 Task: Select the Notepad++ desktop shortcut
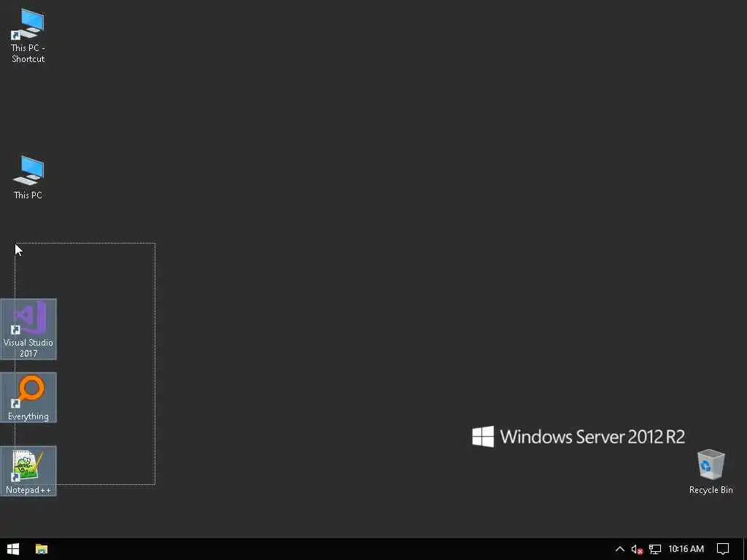point(28,471)
